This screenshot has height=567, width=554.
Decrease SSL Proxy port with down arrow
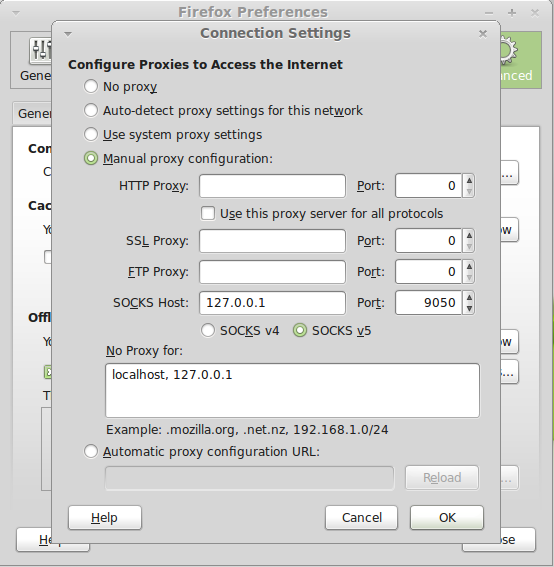coord(469,247)
